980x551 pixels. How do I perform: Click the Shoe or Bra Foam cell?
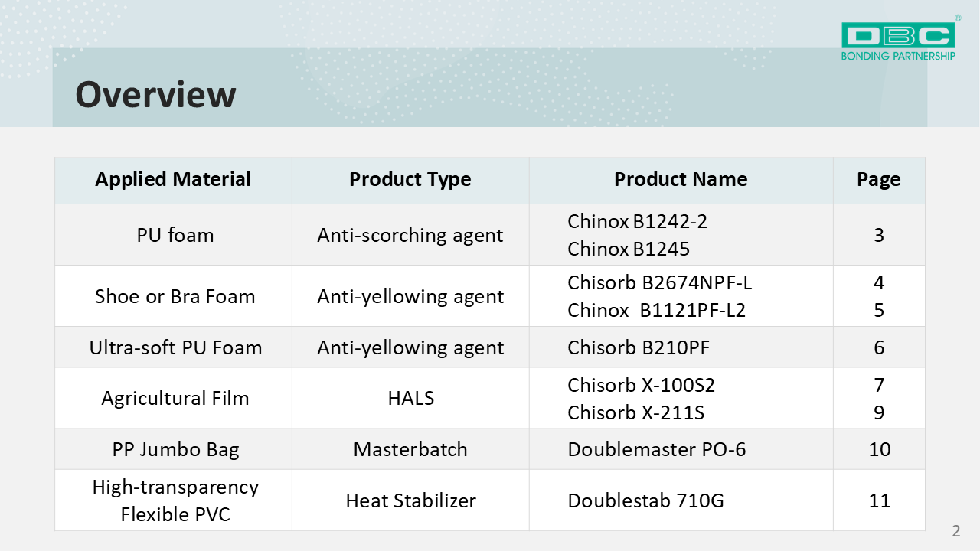click(x=175, y=296)
